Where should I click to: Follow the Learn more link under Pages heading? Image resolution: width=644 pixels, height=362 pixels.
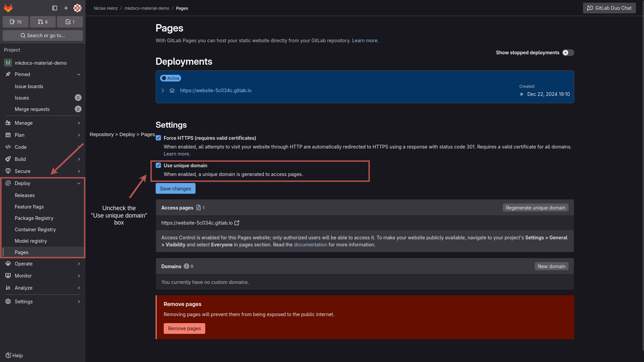pos(365,41)
